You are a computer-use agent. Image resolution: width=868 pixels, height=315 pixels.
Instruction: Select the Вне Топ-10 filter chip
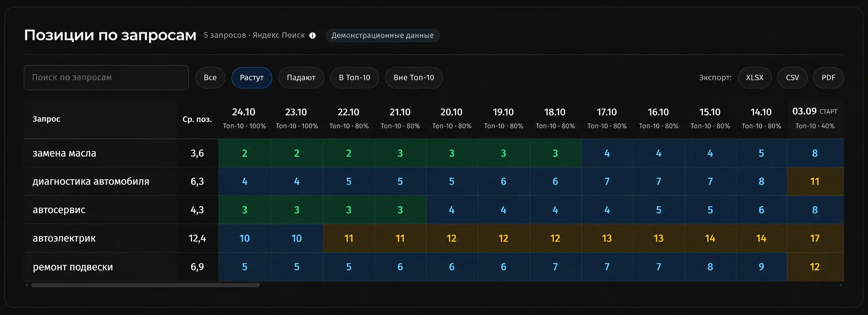click(x=414, y=77)
